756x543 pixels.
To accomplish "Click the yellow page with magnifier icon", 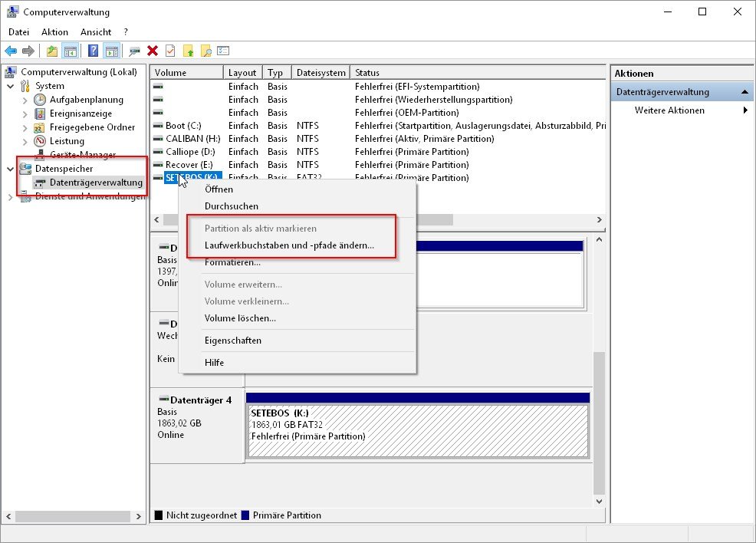I will [x=205, y=51].
